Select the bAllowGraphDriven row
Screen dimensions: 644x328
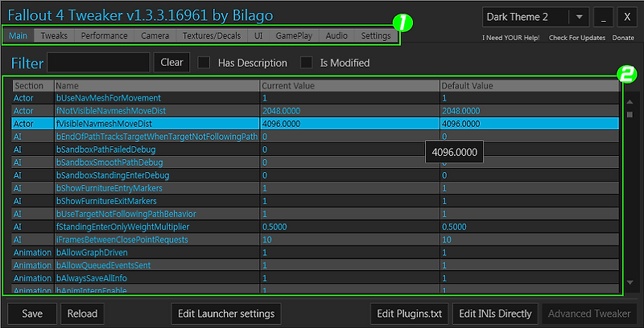(x=316, y=252)
